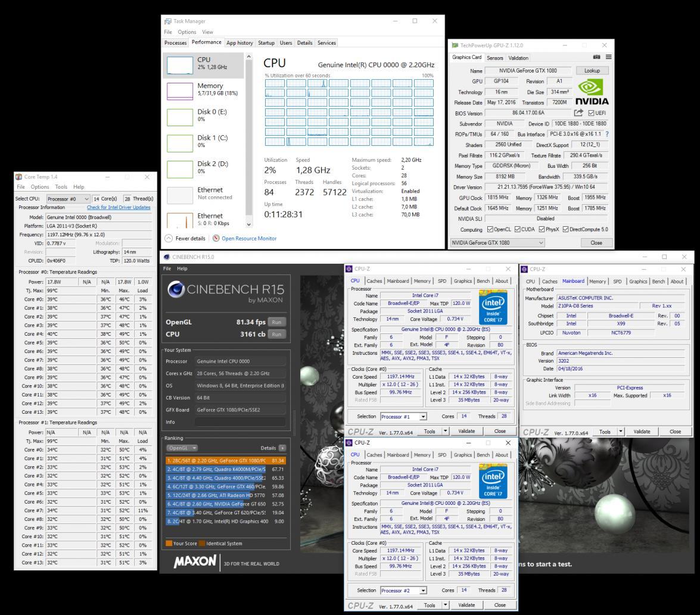Click the Cinebench R15 sphere logo

point(176,290)
